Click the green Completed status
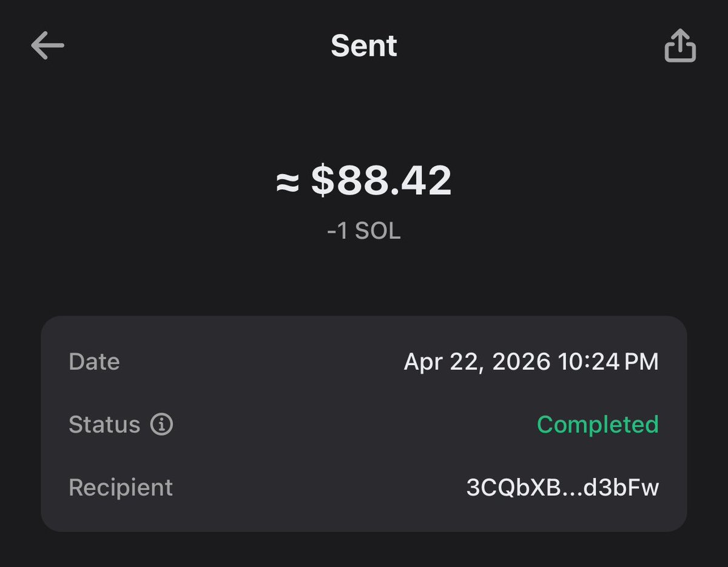The image size is (728, 567). [x=598, y=425]
